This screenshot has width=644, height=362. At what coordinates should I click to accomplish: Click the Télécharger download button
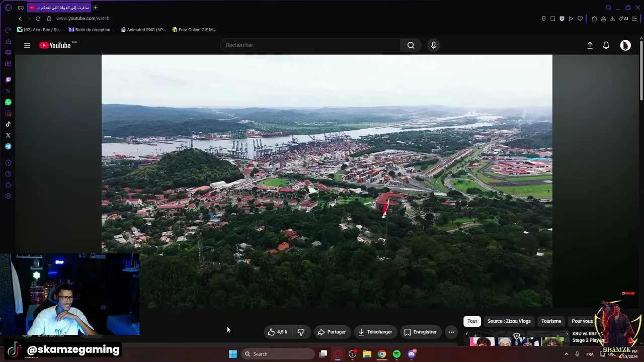(x=375, y=332)
